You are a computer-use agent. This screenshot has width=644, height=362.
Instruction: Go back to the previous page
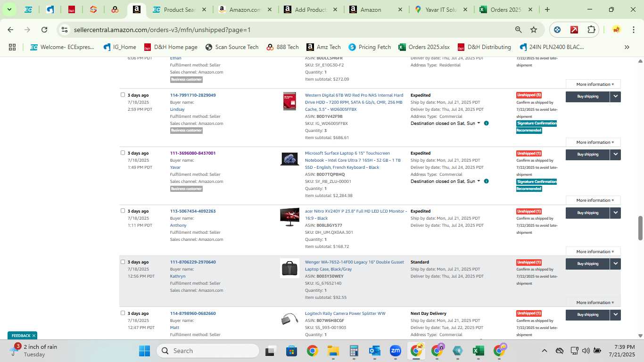[x=10, y=30]
